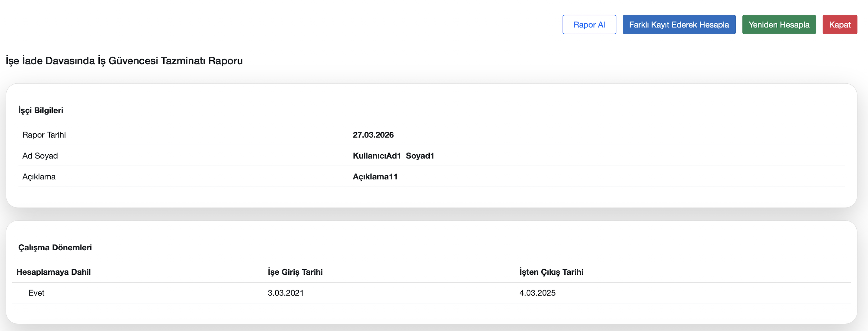Click the İş Güvencesi Tazminatı Raporu title
Viewport: 868px width, 331px height.
click(x=124, y=61)
